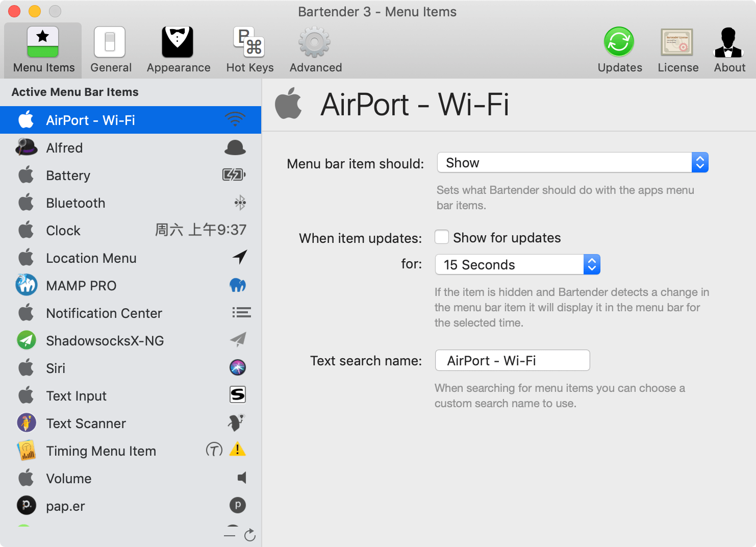Click the gray paper plane icon
The image size is (756, 547).
(x=238, y=339)
